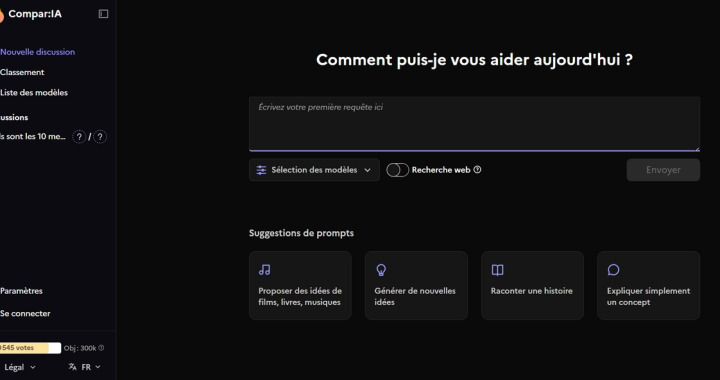Image resolution: width=720 pixels, height=380 pixels.
Task: Expand the Légal dropdown
Action: pyautogui.click(x=20, y=367)
